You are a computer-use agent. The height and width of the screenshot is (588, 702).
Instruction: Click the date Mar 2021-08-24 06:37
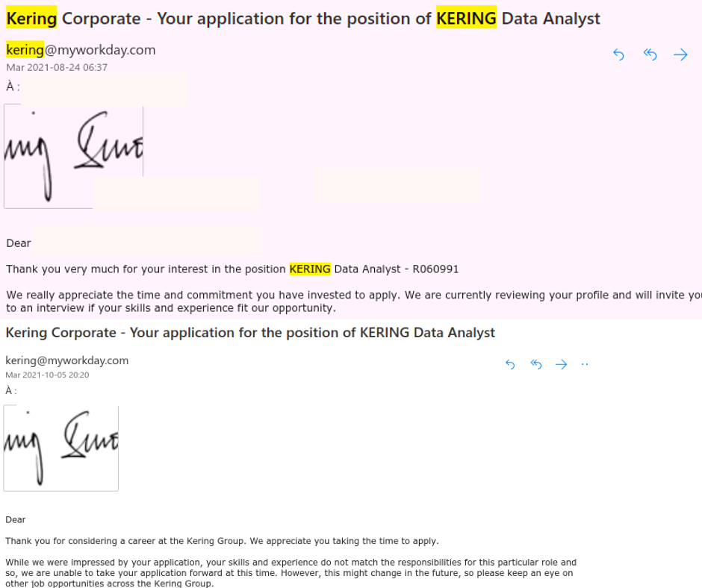pos(57,68)
